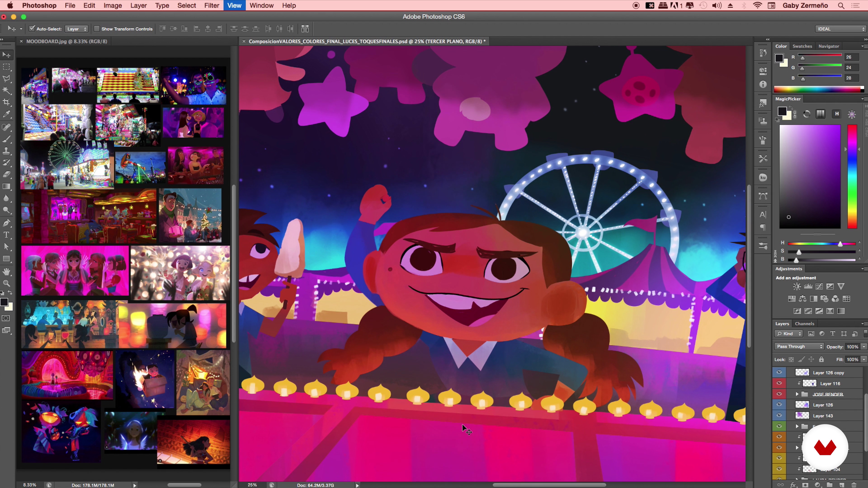Select the Clone Stamp tool
The width and height of the screenshot is (868, 488).
click(6, 150)
